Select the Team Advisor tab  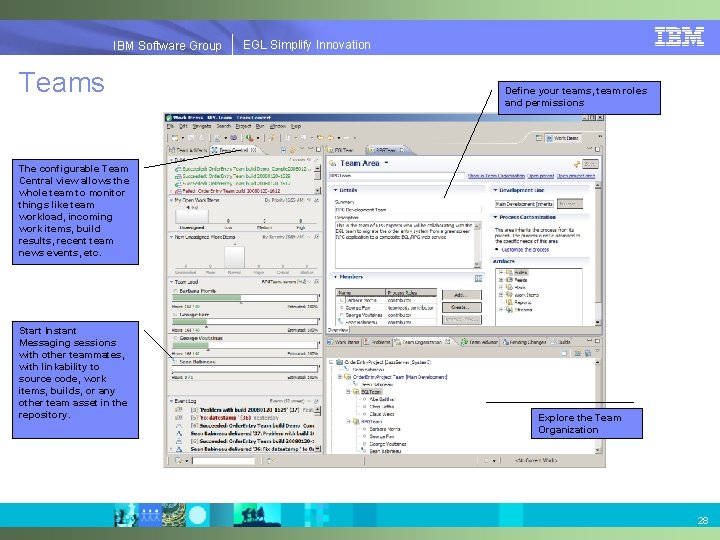[x=479, y=342]
